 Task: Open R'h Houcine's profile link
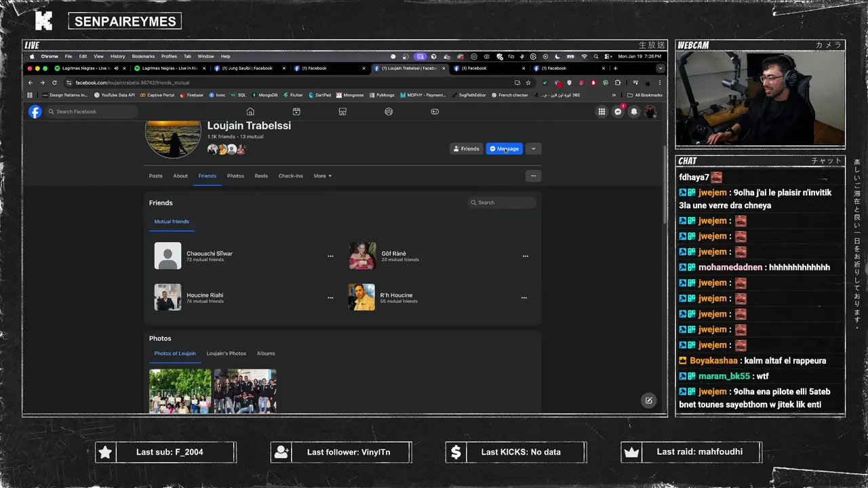tap(396, 295)
